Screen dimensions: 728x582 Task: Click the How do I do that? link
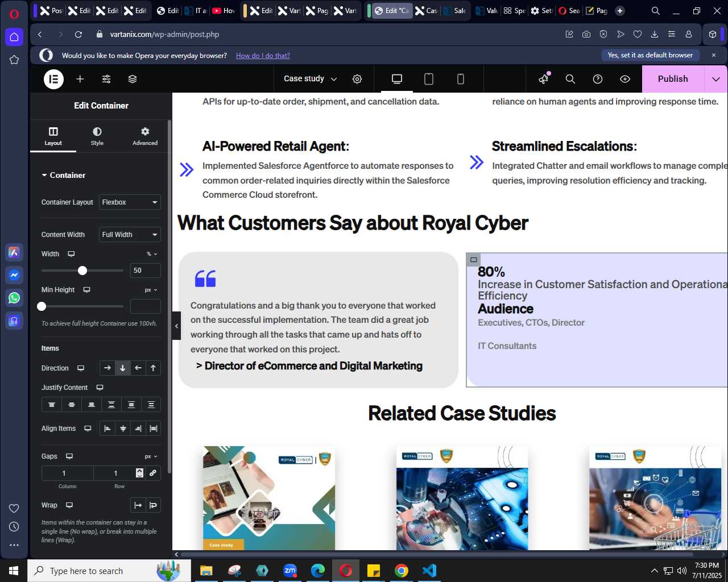point(263,56)
